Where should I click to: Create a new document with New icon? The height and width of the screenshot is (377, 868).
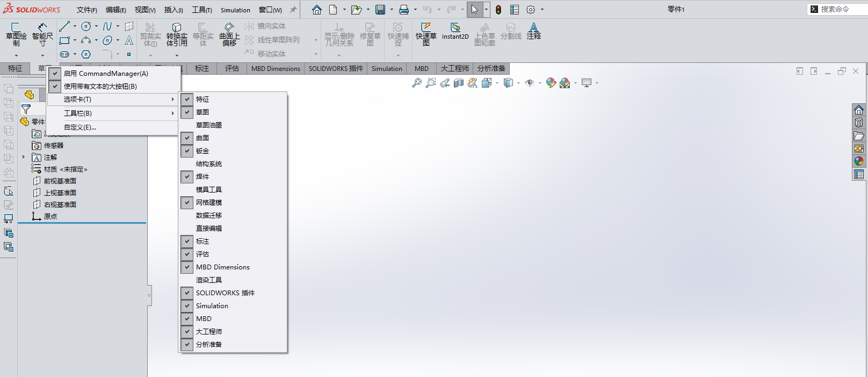point(333,10)
